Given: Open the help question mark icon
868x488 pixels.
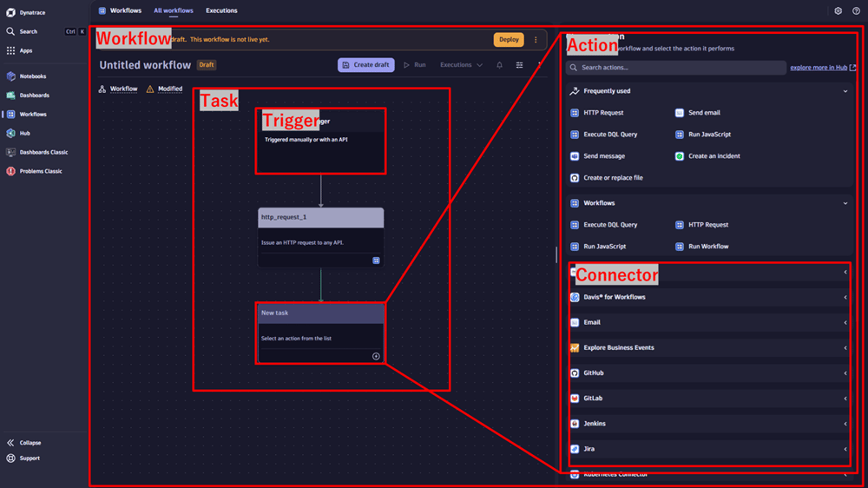Looking at the screenshot, I should (x=856, y=11).
